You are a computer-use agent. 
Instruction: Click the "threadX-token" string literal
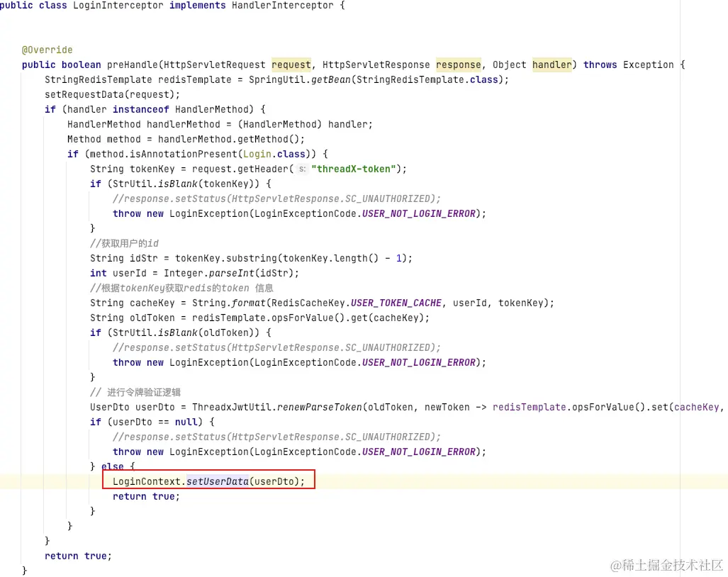pyautogui.click(x=356, y=169)
